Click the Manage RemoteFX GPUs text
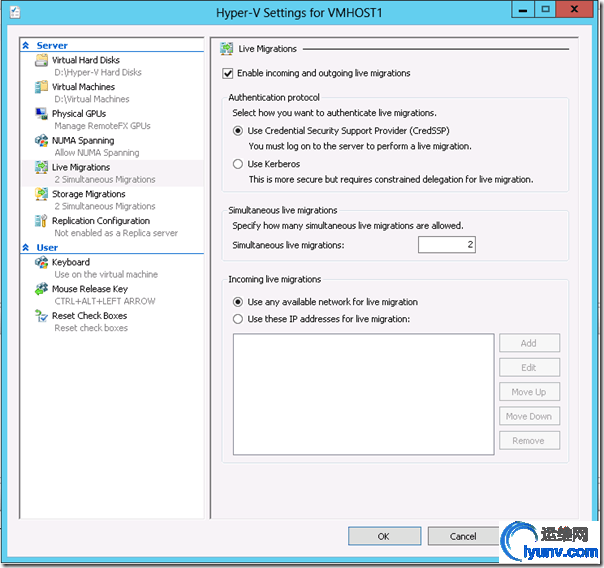The image size is (604, 568). (102, 126)
